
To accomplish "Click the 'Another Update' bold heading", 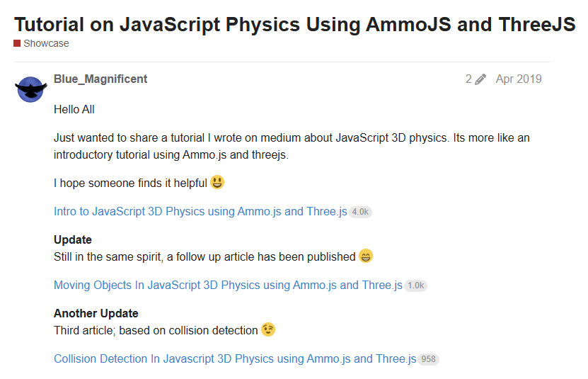I will [96, 313].
